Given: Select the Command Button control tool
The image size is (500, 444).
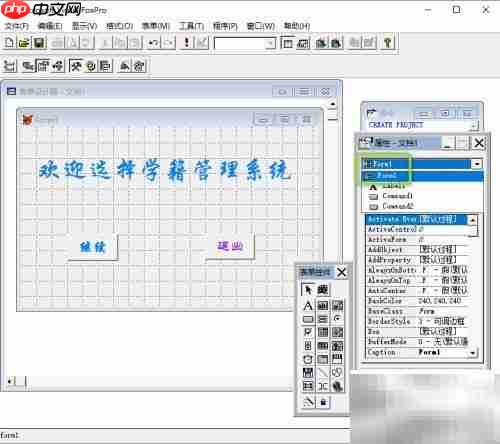Looking at the screenshot, I should click(x=308, y=319).
